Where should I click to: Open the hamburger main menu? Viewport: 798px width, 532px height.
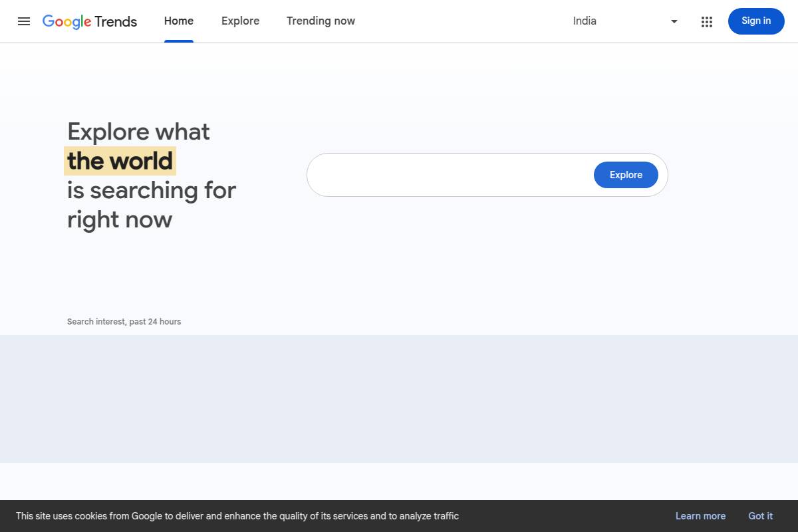tap(24, 21)
